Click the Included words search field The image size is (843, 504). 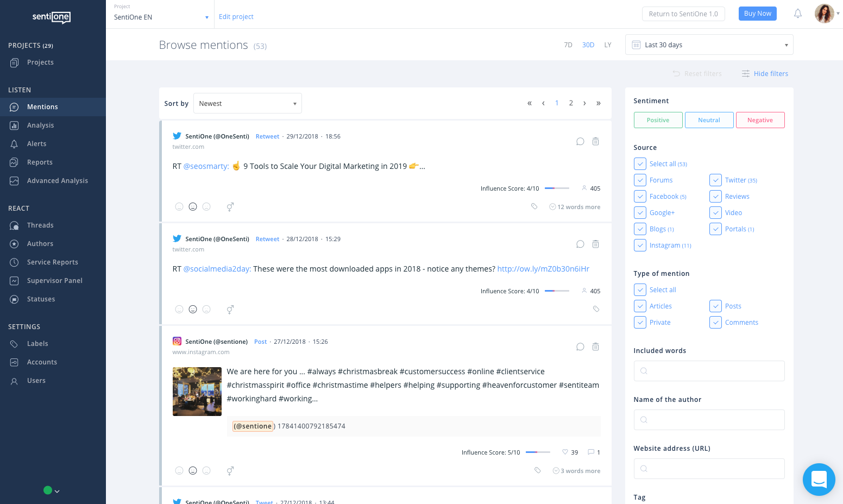click(709, 371)
